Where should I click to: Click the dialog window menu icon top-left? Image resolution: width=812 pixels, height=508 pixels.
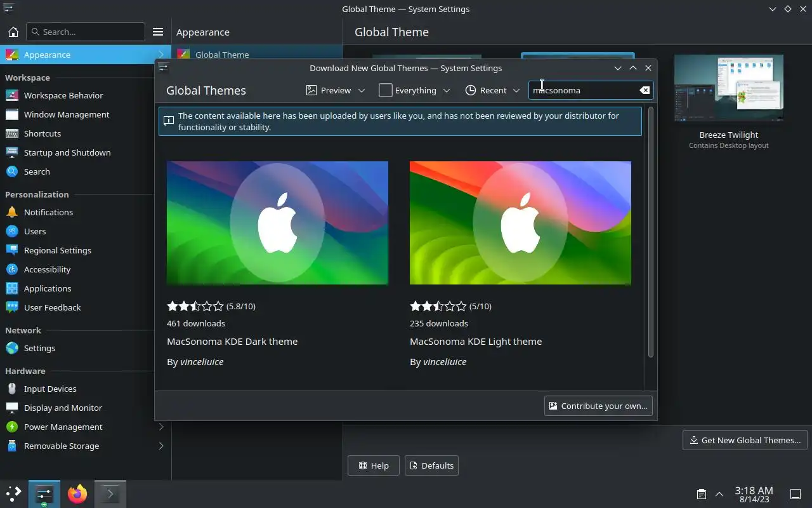(163, 68)
